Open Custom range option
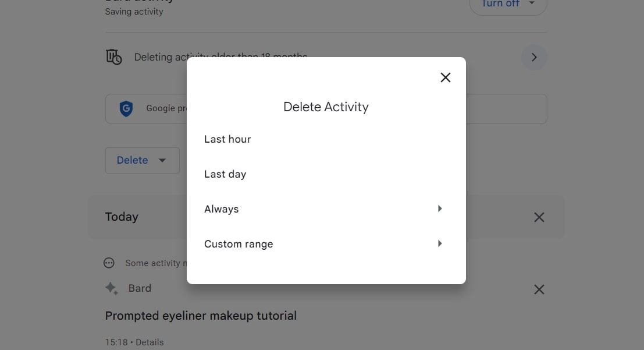644x350 pixels. (x=326, y=244)
